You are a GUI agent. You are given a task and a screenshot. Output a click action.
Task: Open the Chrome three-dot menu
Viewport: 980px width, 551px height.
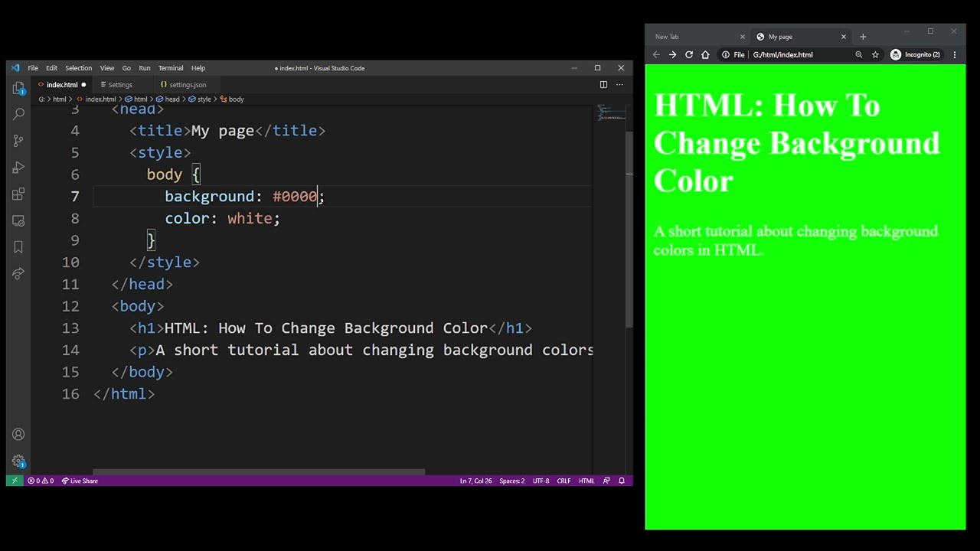(x=955, y=54)
